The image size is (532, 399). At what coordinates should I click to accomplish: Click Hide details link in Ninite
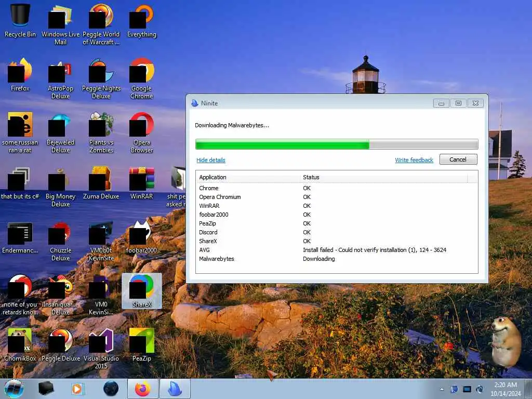click(211, 160)
